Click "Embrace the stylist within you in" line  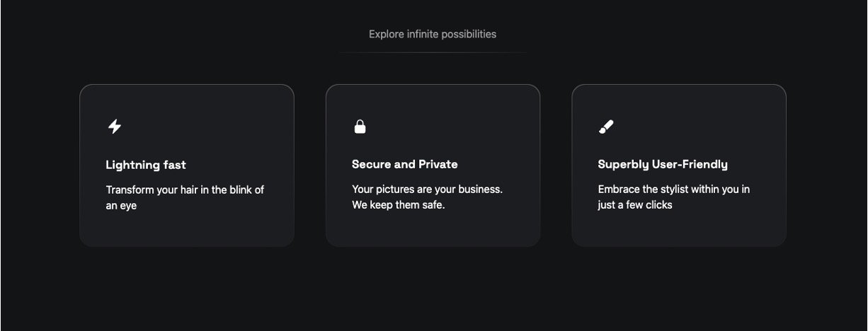click(673, 190)
